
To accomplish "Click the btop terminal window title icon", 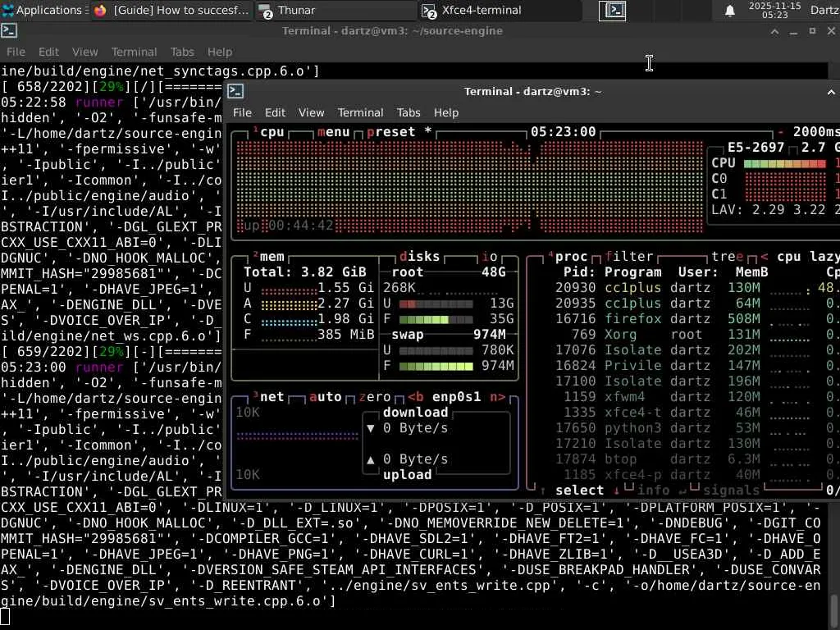I will (235, 91).
